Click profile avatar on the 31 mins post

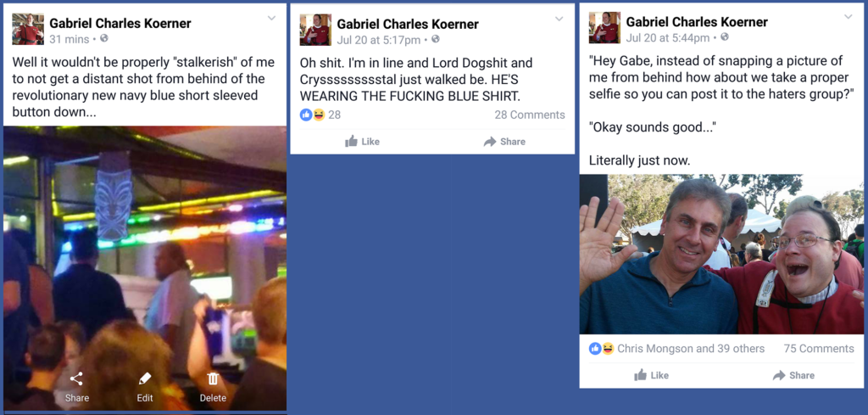click(28, 29)
